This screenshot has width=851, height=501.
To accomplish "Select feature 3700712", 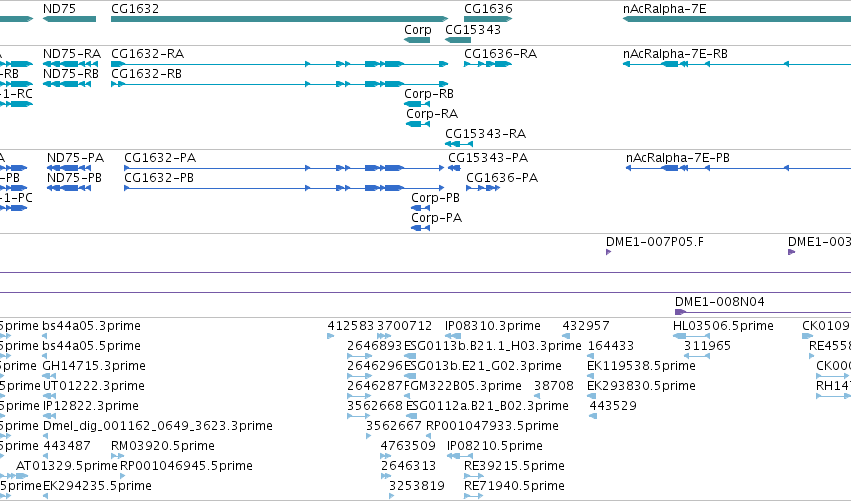I will click(x=384, y=336).
